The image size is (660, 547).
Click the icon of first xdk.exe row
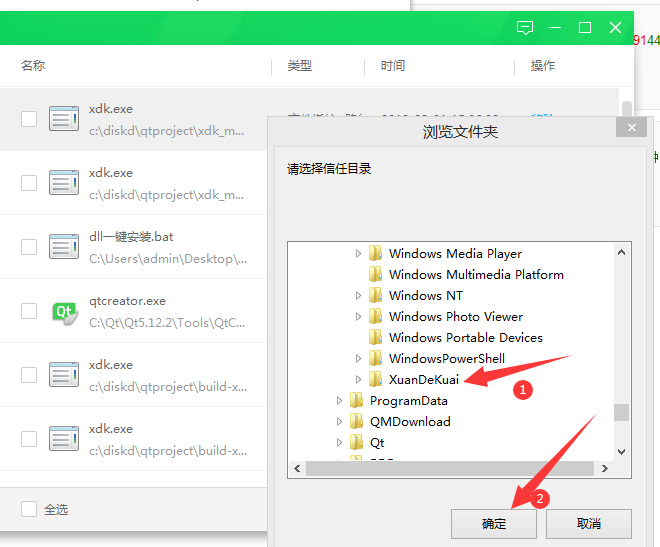pyautogui.click(x=64, y=119)
